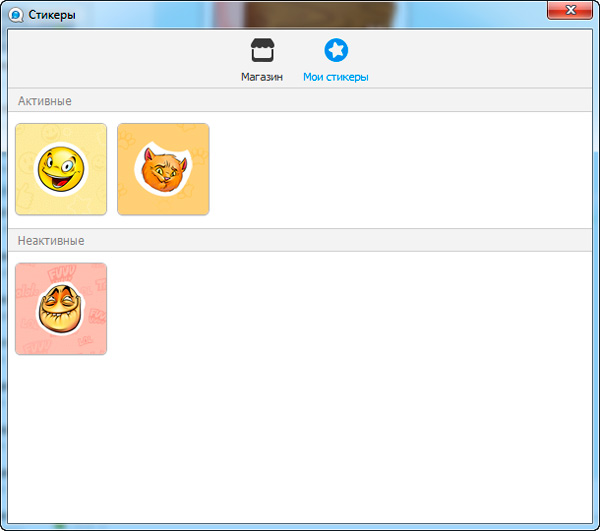The height and width of the screenshot is (531, 600).
Task: Close the Стикеры window
Action: click(570, 10)
